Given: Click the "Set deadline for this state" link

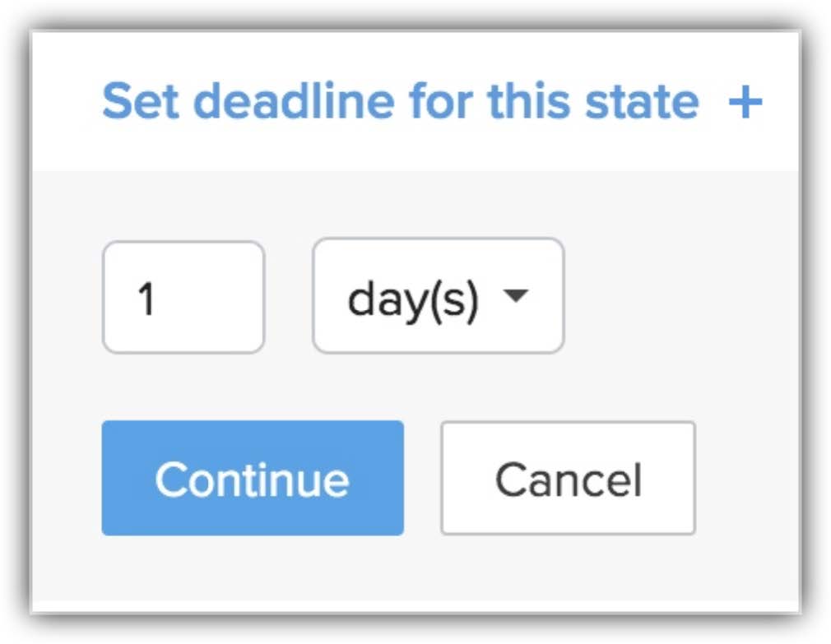Looking at the screenshot, I should pyautogui.click(x=400, y=102).
